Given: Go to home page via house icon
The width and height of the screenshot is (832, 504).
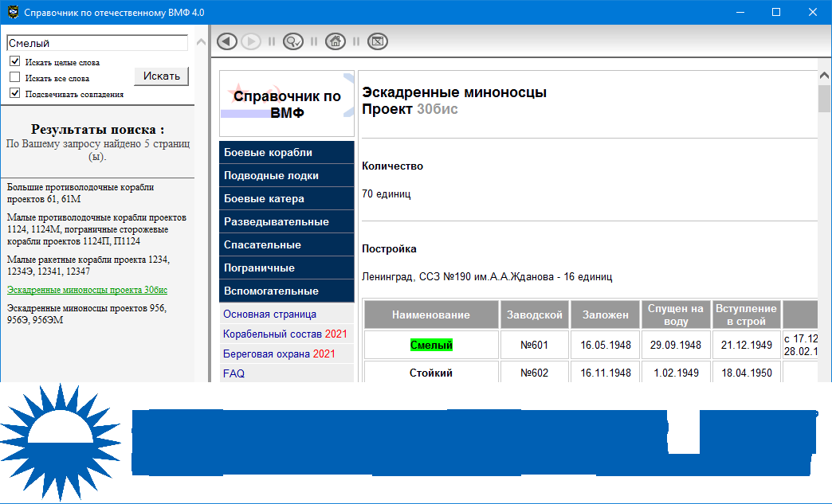Looking at the screenshot, I should click(x=336, y=41).
